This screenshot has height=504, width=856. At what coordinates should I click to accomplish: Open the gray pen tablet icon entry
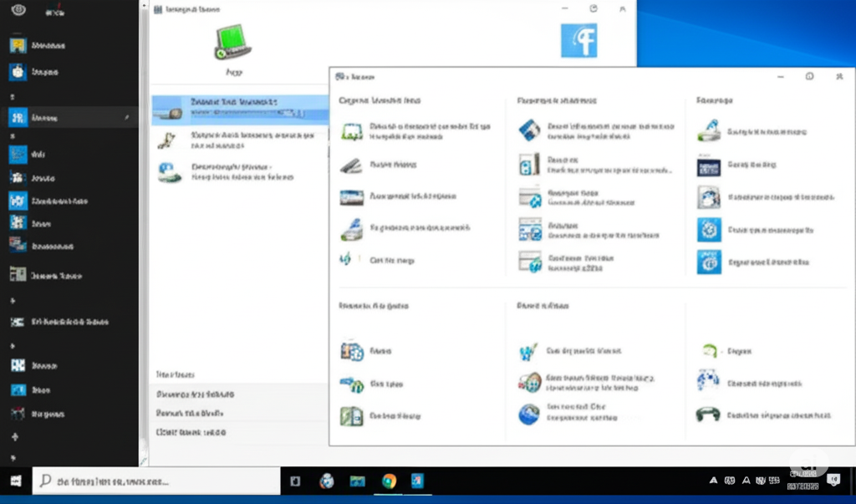point(351,165)
